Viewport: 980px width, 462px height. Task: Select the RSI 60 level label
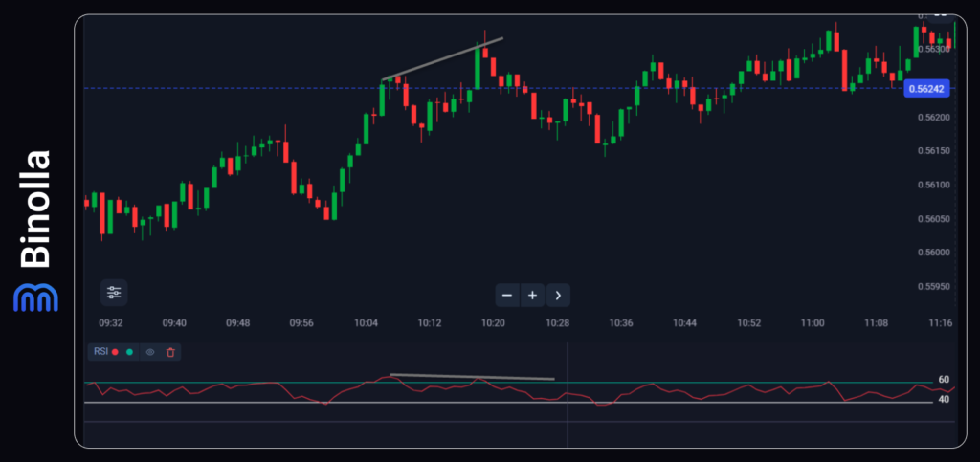point(944,380)
